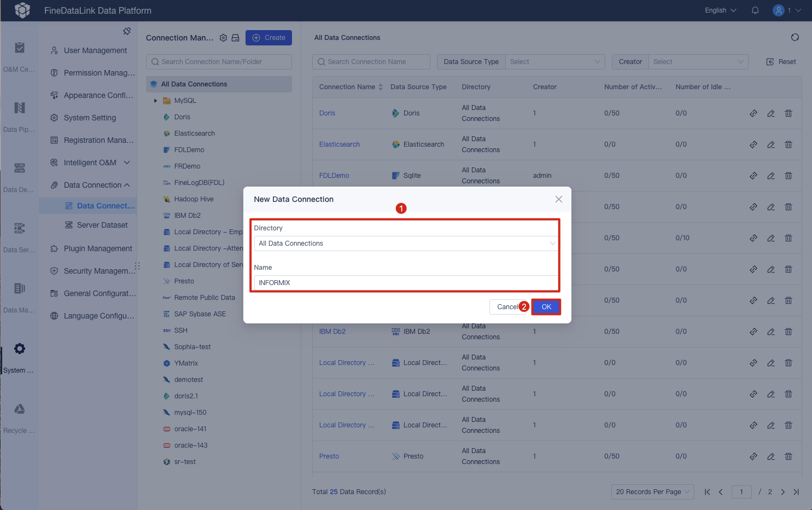Open the Presto connection link
This screenshot has width=812, height=510.
point(329,456)
